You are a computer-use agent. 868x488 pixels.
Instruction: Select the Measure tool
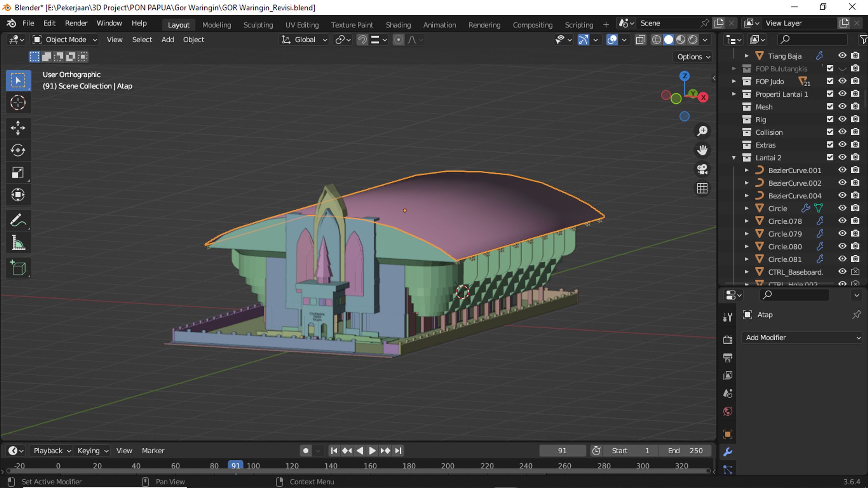(18, 243)
